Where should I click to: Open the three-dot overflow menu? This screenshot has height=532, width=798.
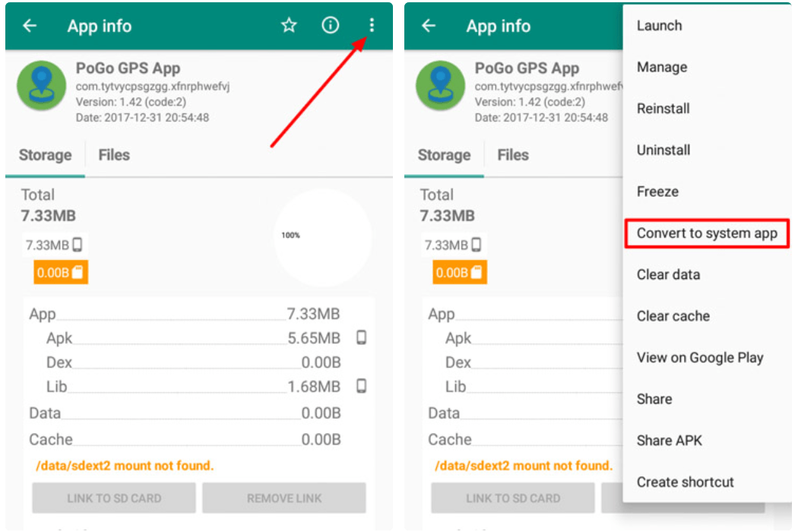click(x=372, y=25)
